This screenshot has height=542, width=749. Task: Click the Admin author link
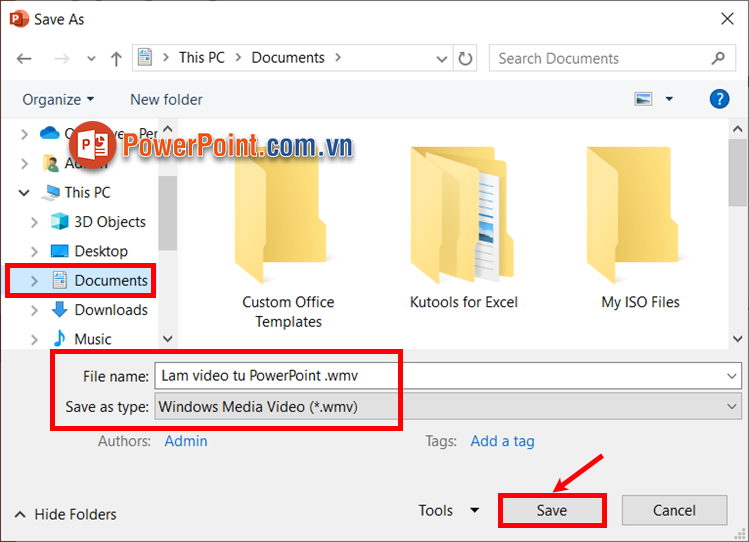pyautogui.click(x=186, y=441)
